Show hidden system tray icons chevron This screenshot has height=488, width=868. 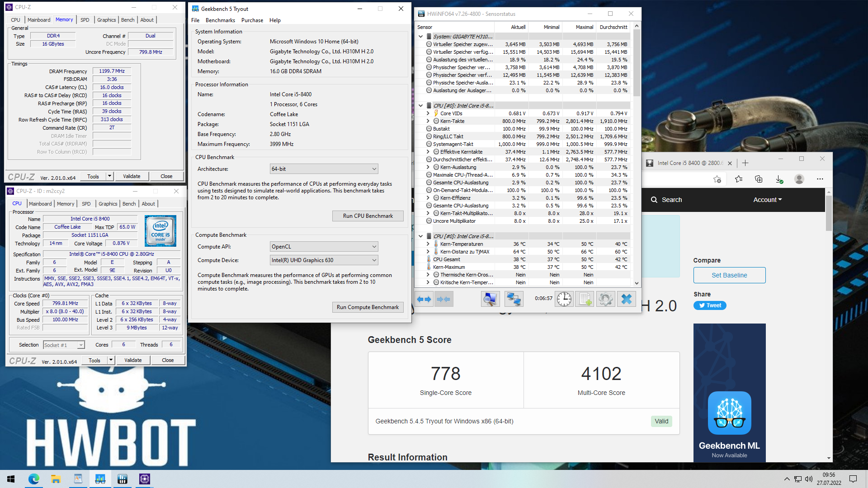787,479
